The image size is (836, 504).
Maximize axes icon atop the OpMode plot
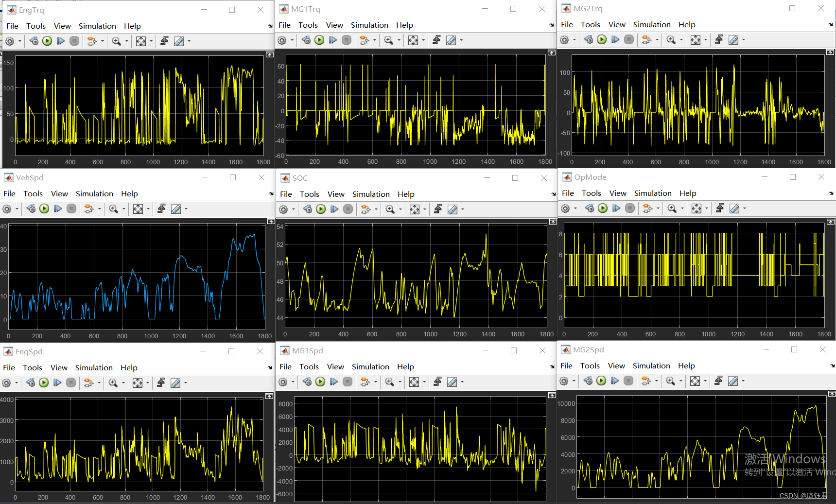[x=831, y=222]
